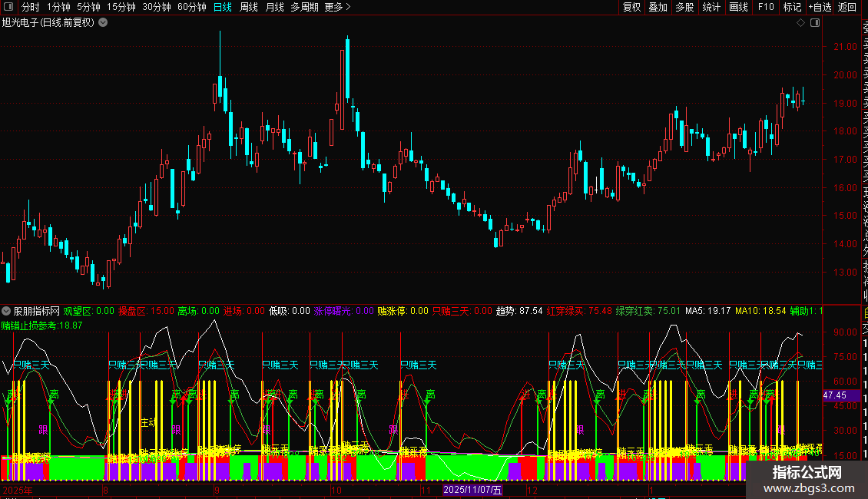Click the 绿穿红卖: 75.01 indicator value
The width and height of the screenshot is (868, 499).
tap(648, 311)
